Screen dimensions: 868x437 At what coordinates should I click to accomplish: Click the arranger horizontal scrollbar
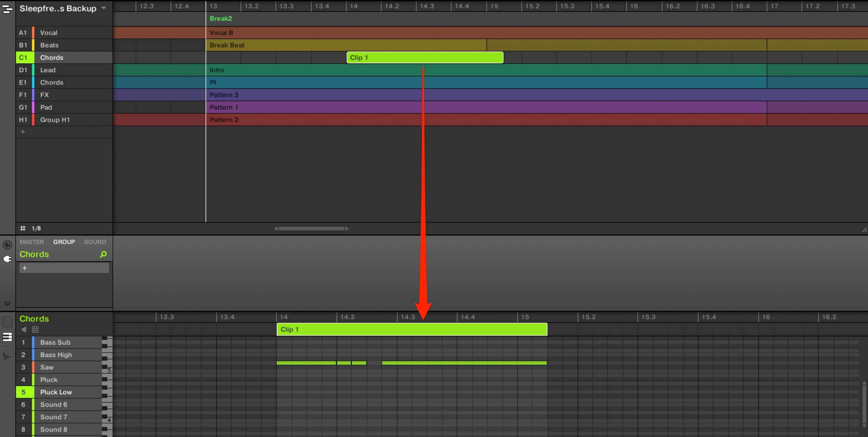(311, 228)
